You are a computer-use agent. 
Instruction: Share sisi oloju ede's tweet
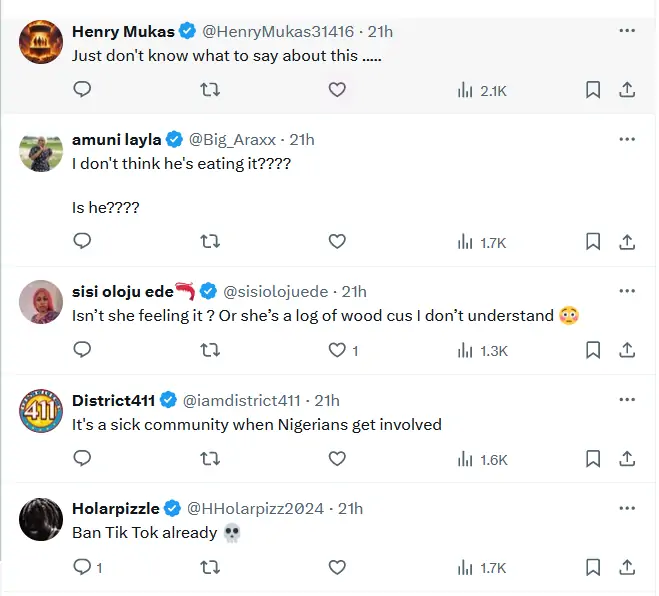tap(628, 350)
